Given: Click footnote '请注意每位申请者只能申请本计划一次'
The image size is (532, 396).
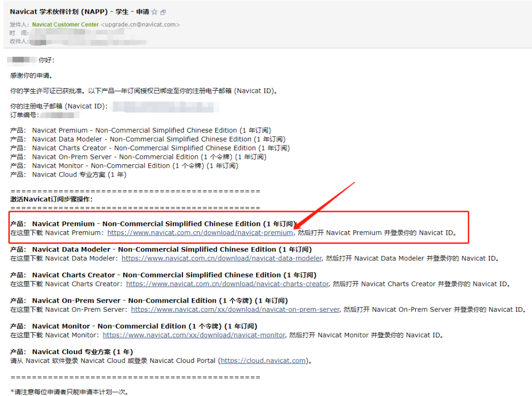Looking at the screenshot, I should 69,392.
